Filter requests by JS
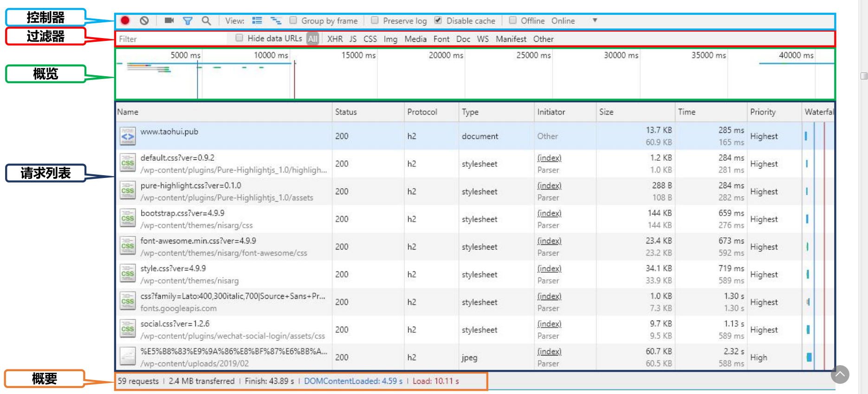The image size is (868, 394). 353,39
